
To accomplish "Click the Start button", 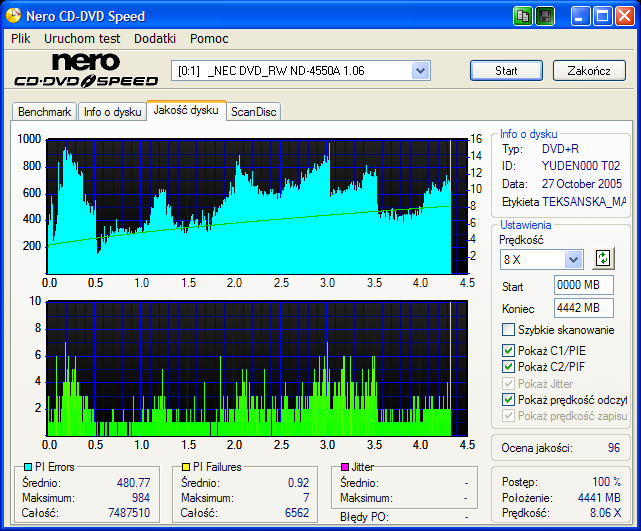I will click(506, 71).
